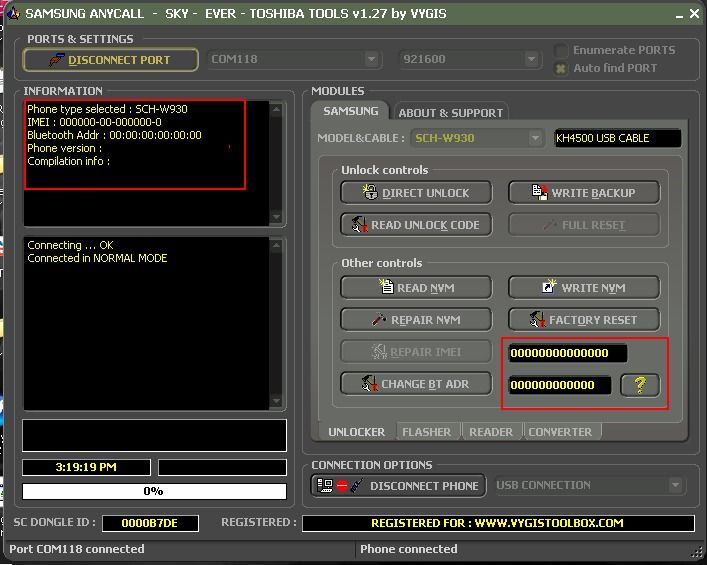Click the shortcut icon on Write NVM
The width and height of the screenshot is (707, 565).
click(x=549, y=286)
